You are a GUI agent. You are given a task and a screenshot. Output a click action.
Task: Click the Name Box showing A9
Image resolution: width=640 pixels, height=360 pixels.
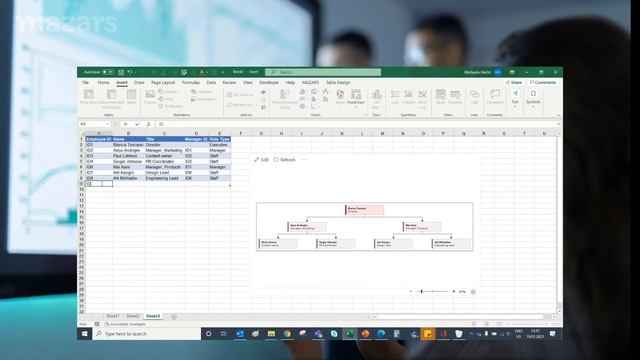point(95,124)
